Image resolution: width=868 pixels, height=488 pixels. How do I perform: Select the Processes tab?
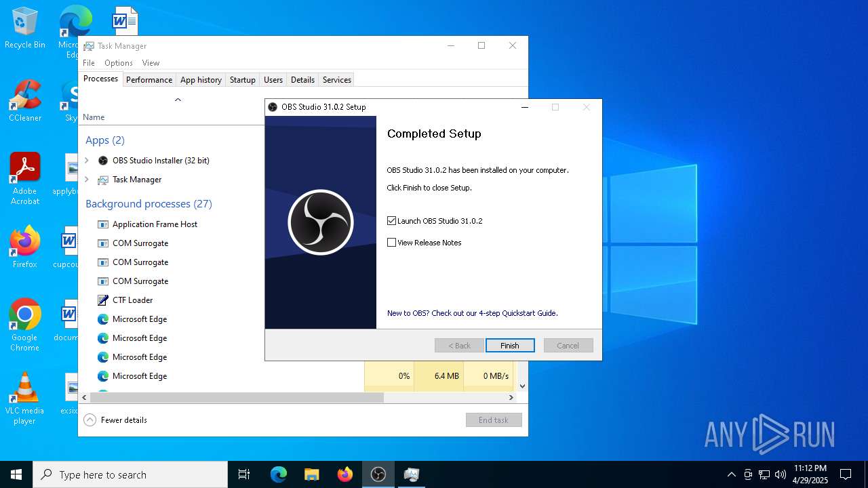tap(100, 79)
